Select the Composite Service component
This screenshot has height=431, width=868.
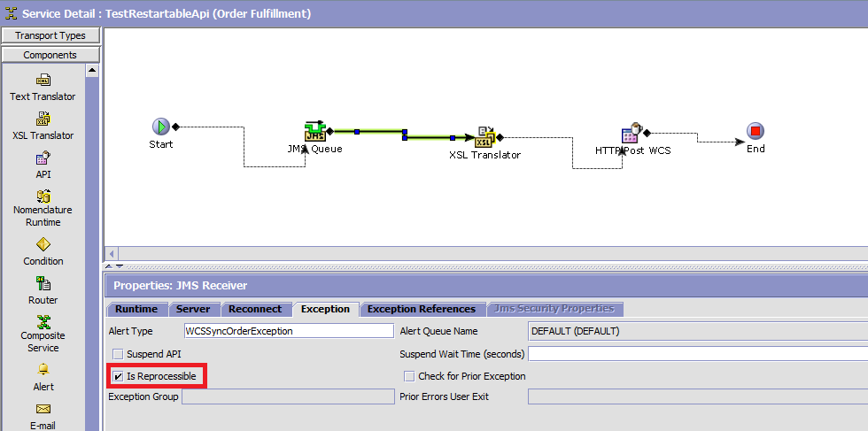43,322
